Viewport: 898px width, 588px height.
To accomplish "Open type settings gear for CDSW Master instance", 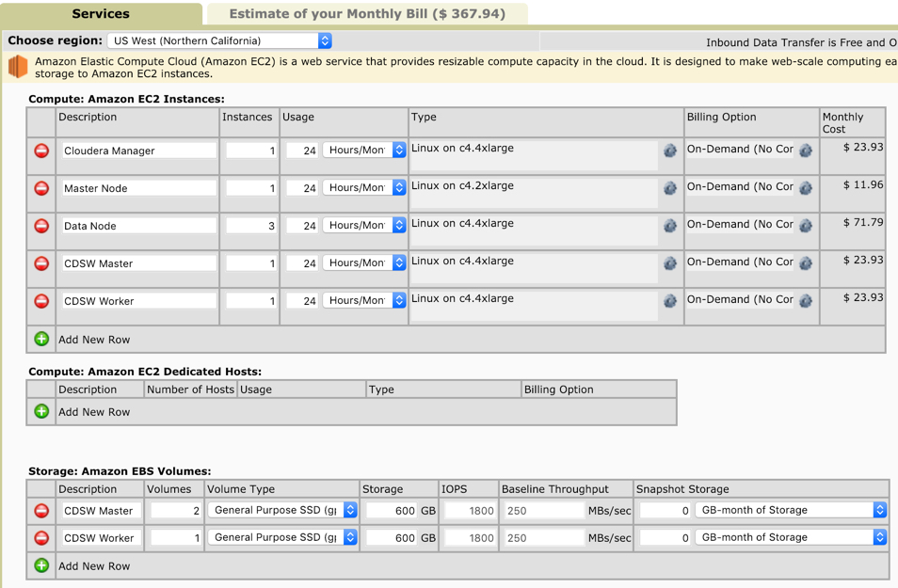I will (x=670, y=263).
